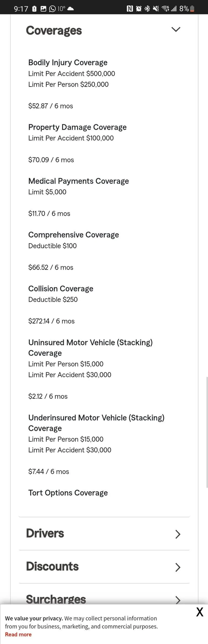
Task: Close the privacy notice with X
Action: [x=200, y=612]
